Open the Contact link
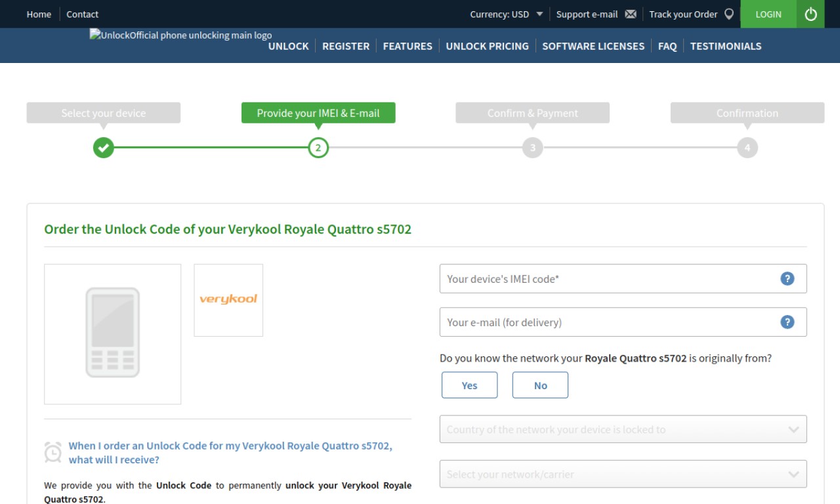This screenshot has height=504, width=840. [82, 14]
